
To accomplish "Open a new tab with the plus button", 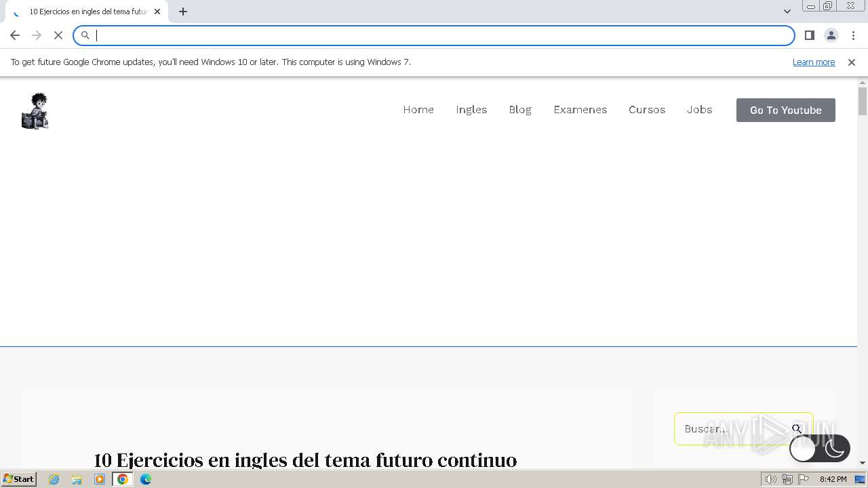I will [183, 12].
